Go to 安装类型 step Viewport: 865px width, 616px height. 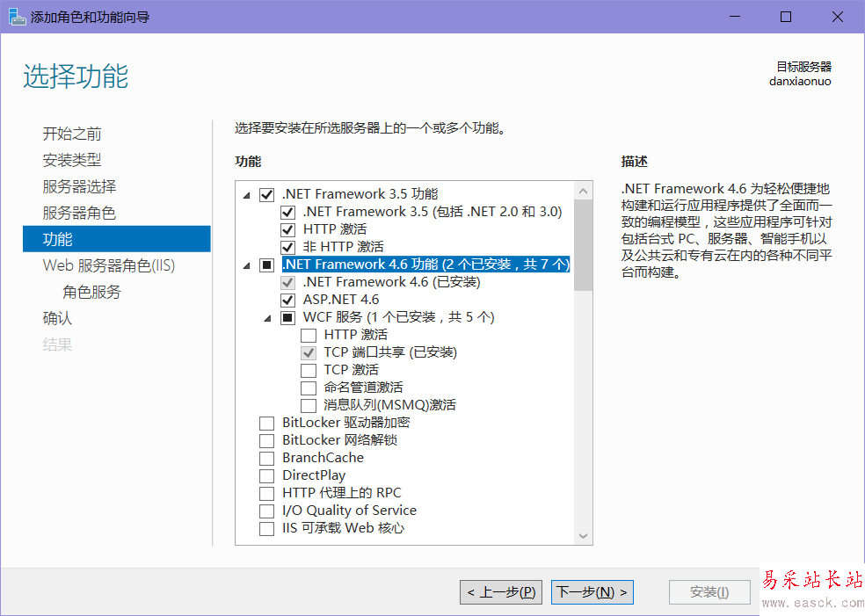pyautogui.click(x=72, y=160)
